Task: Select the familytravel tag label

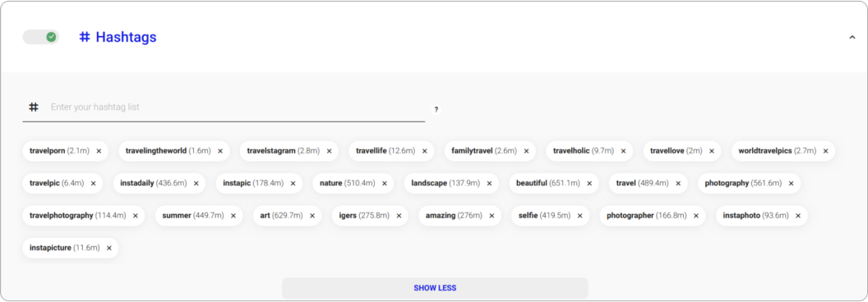Action: pyautogui.click(x=472, y=151)
